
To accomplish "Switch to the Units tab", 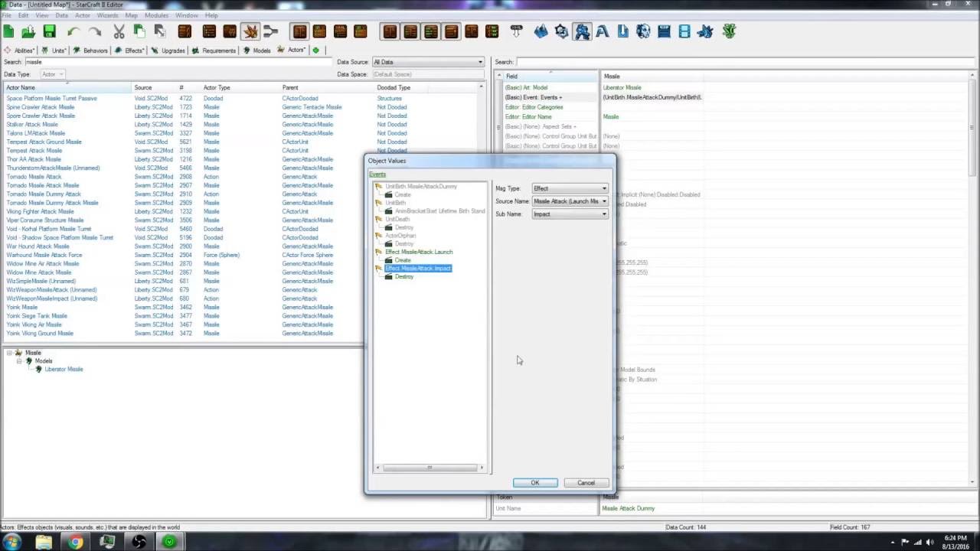I will [x=54, y=51].
